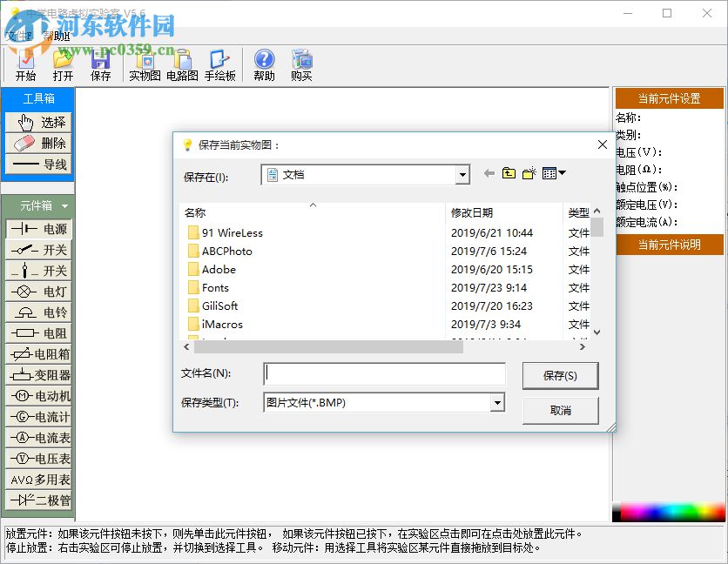Switch to 电路图 view in toolbar
This screenshot has height=564, width=728.
(182, 66)
